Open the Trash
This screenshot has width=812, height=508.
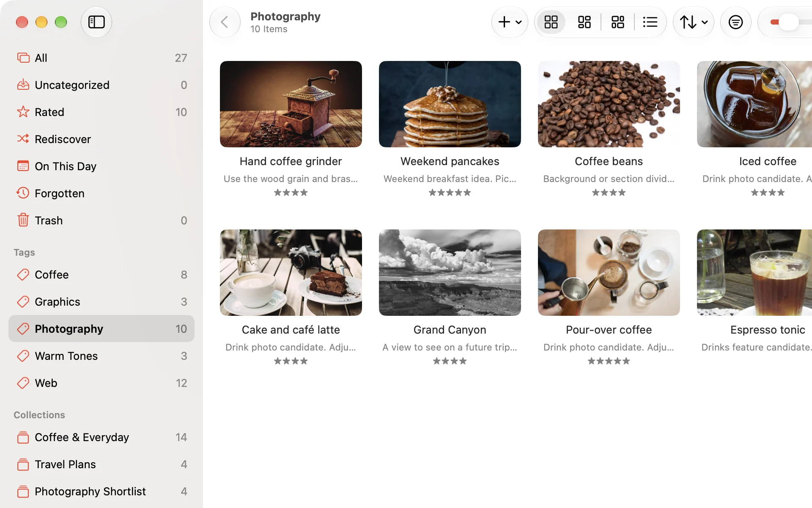[101, 221]
